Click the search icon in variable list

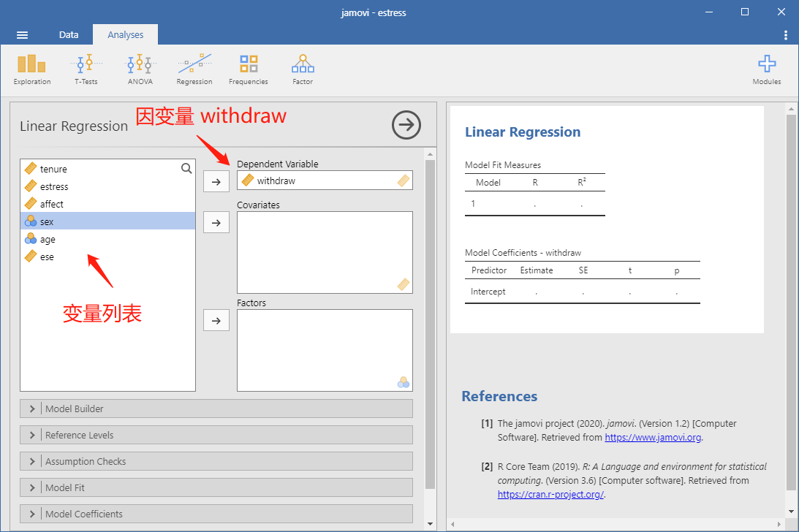(x=186, y=168)
